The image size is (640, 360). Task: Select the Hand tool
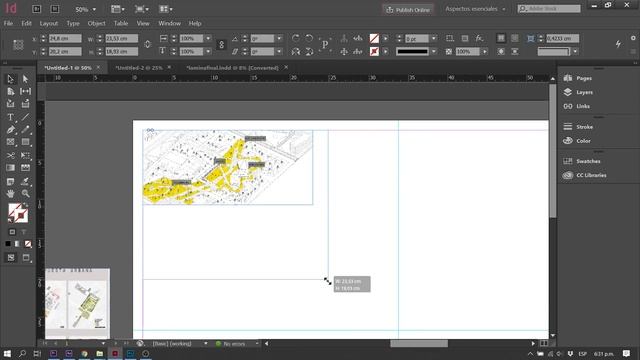pos(10,193)
